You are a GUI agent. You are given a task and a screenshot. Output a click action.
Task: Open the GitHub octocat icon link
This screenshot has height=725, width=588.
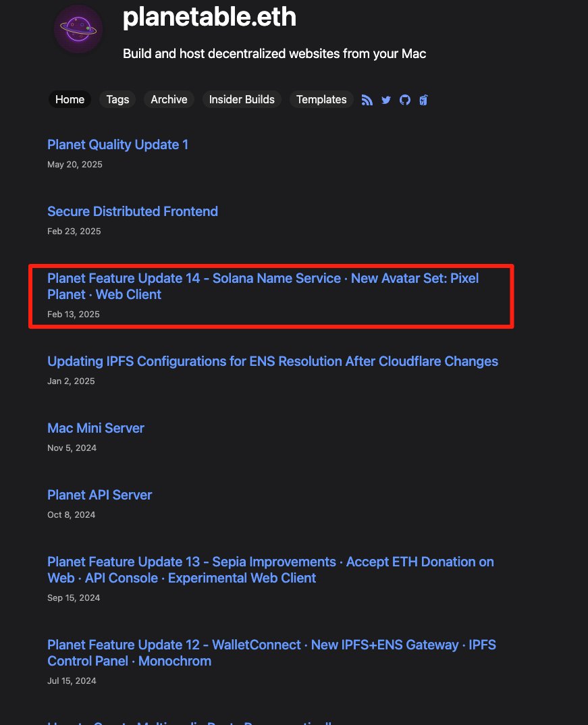pyautogui.click(x=405, y=100)
